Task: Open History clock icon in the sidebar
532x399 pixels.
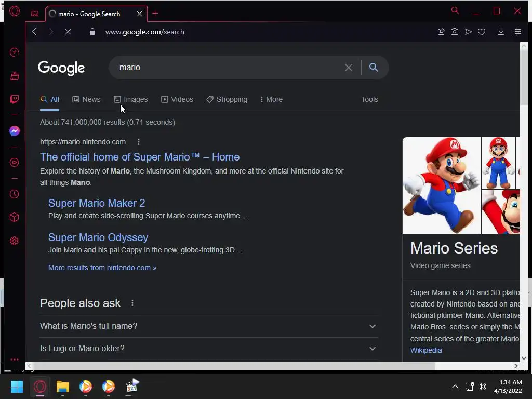Action: (x=14, y=194)
